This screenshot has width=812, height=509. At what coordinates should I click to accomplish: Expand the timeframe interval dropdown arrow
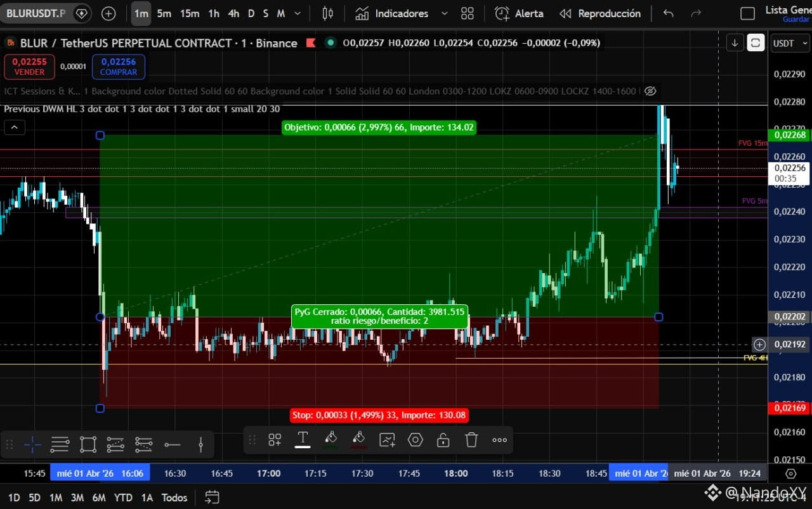(x=298, y=13)
